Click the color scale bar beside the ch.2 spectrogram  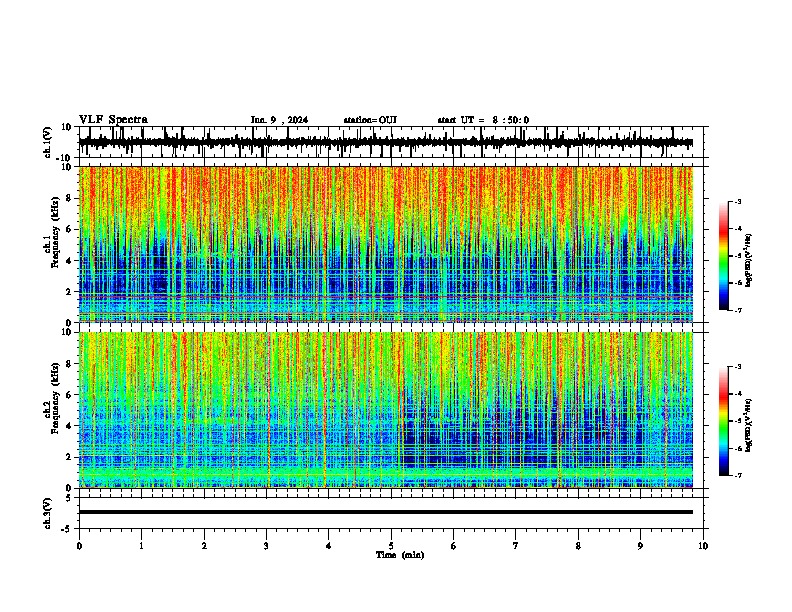pyautogui.click(x=724, y=421)
